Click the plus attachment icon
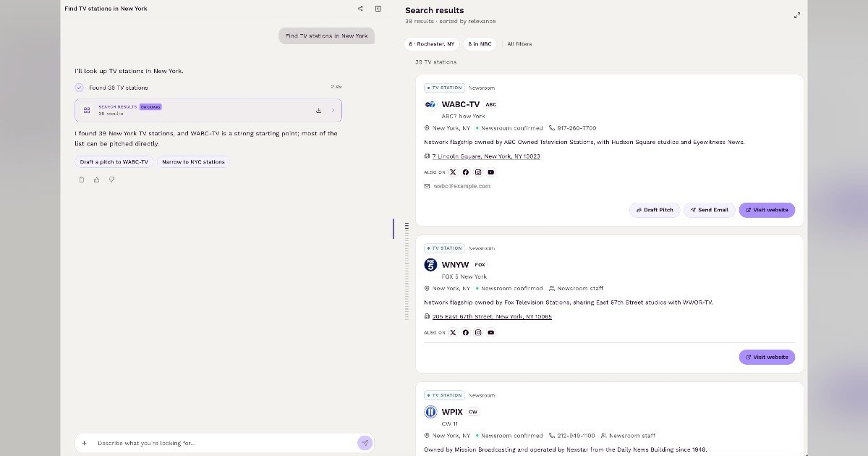This screenshot has height=456, width=868. pyautogui.click(x=84, y=443)
